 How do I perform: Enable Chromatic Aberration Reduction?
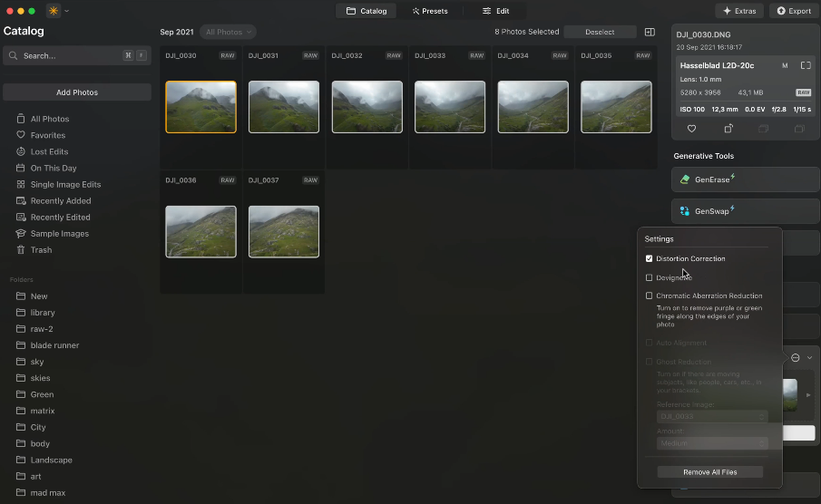[x=649, y=296]
